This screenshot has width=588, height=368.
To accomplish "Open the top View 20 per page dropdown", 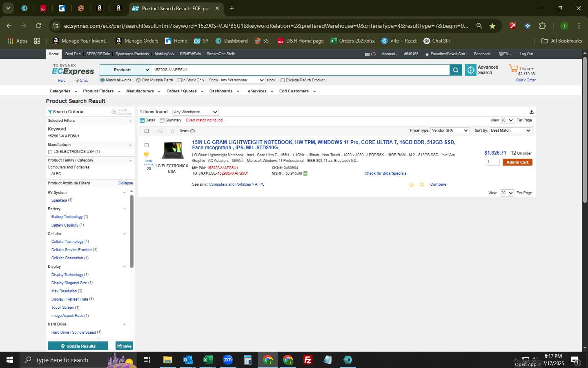I will (x=507, y=120).
